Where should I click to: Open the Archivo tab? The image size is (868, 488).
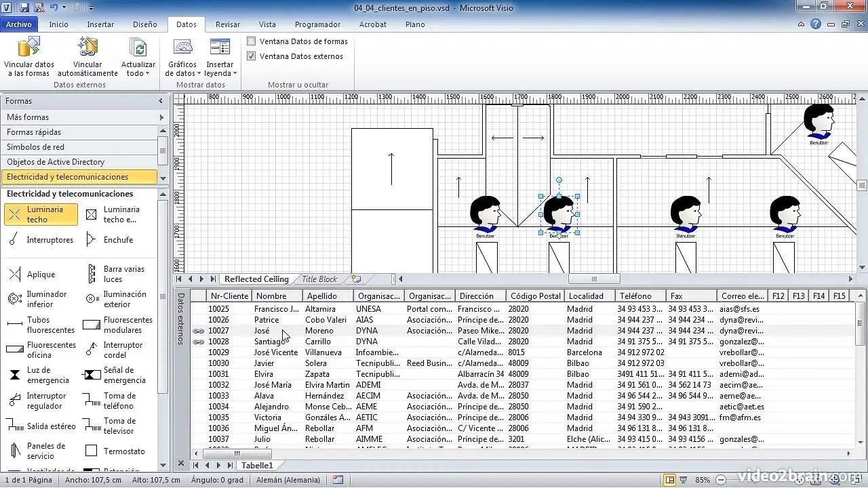click(x=19, y=24)
